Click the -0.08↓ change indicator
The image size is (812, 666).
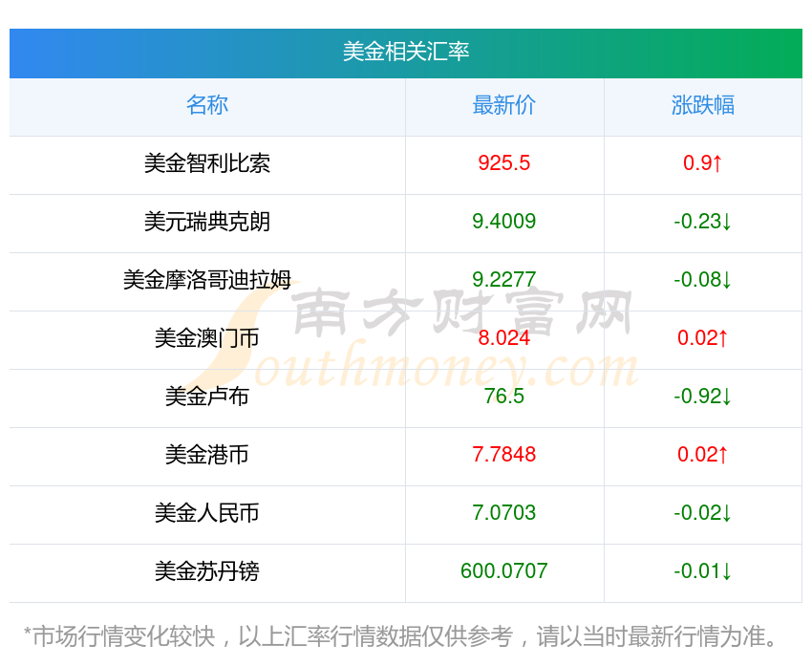[703, 280]
